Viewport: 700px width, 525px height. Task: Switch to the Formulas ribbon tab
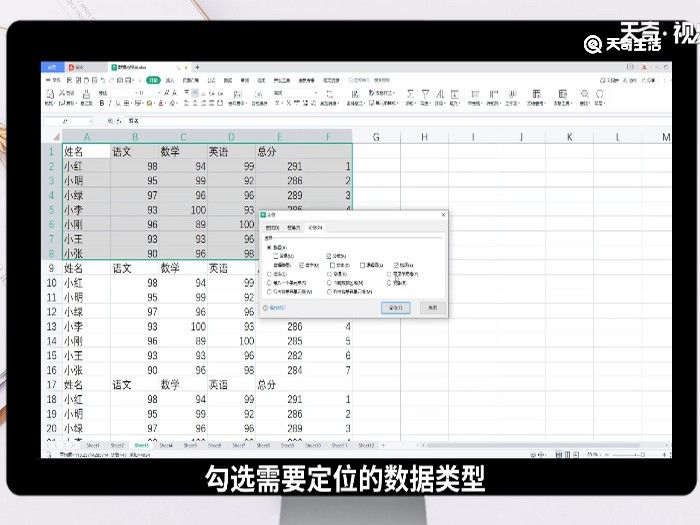coord(211,80)
